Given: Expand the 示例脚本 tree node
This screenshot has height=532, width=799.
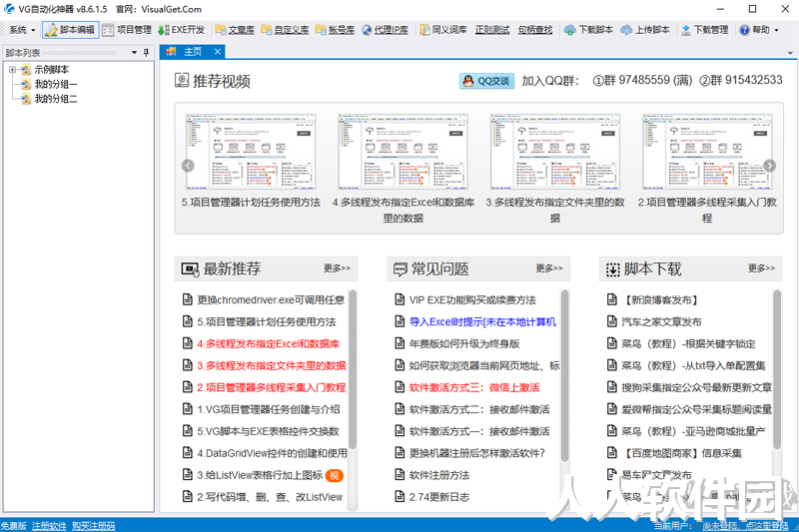Looking at the screenshot, I should [x=12, y=70].
